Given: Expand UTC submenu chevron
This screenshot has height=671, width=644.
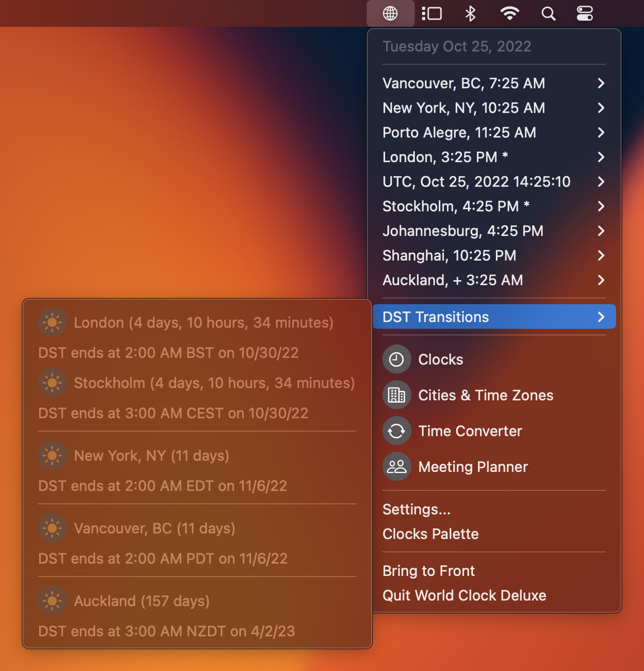Looking at the screenshot, I should click(601, 182).
